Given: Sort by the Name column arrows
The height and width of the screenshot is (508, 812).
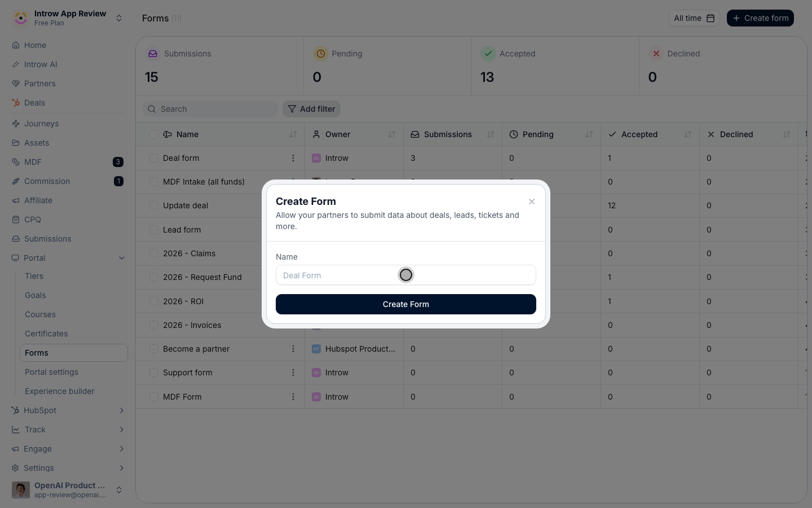Looking at the screenshot, I should 293,134.
